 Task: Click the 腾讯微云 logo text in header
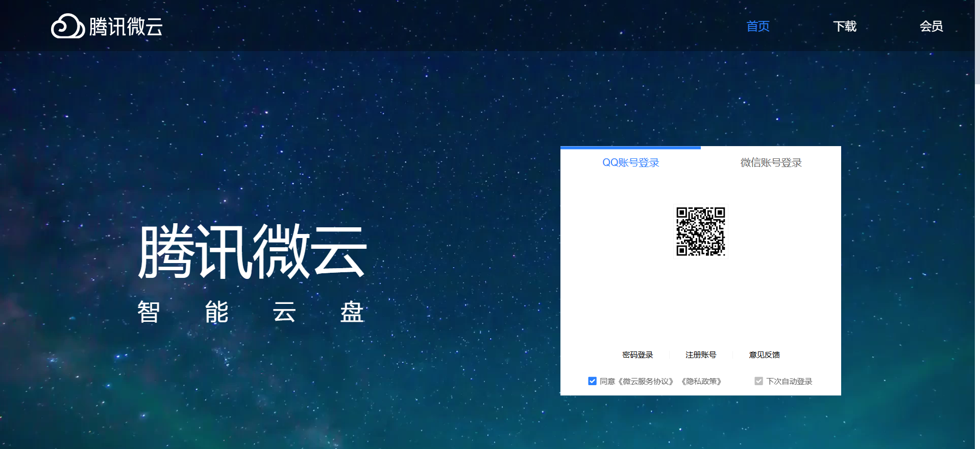tap(126, 27)
